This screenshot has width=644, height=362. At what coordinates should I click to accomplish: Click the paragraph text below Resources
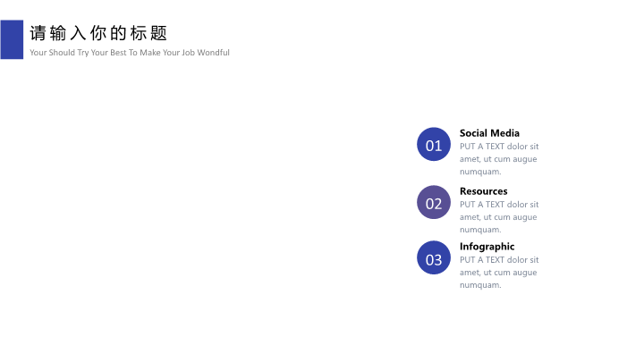point(498,217)
